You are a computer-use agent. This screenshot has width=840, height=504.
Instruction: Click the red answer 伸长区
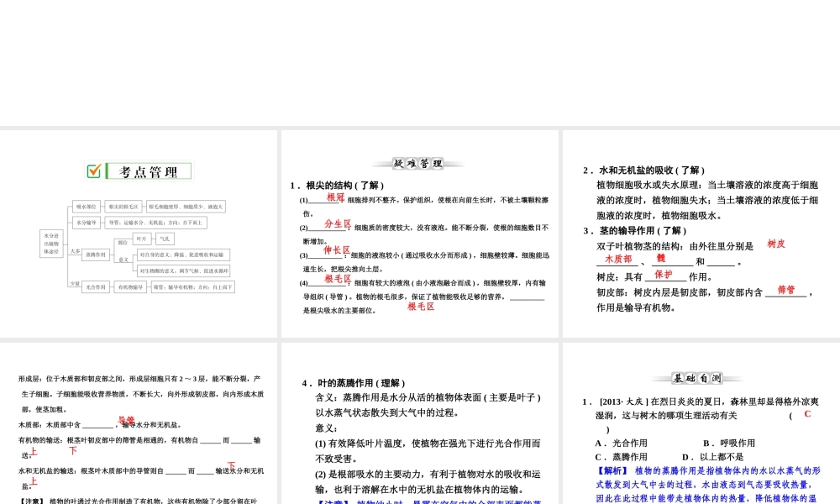(x=337, y=250)
